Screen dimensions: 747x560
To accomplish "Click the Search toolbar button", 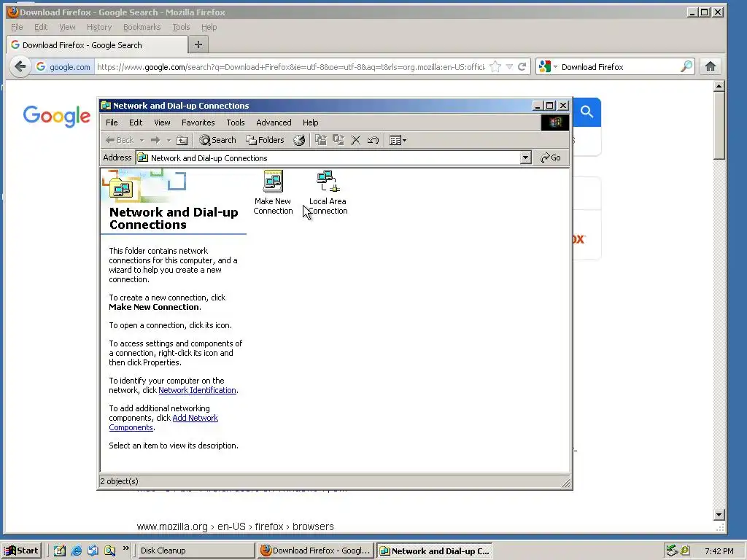I will pyautogui.click(x=217, y=140).
